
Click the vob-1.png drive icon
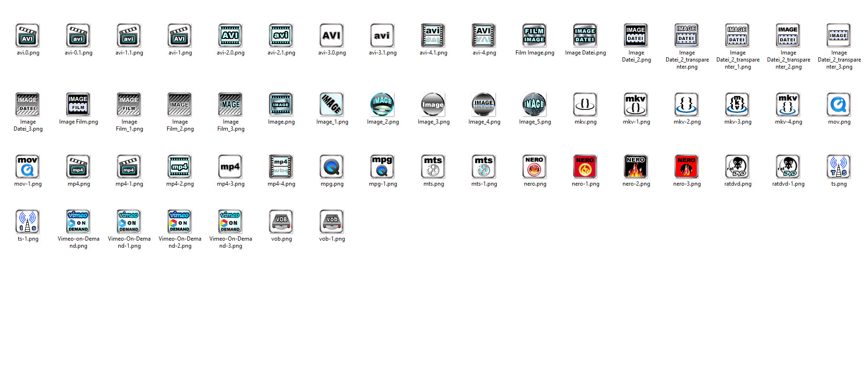(x=332, y=221)
